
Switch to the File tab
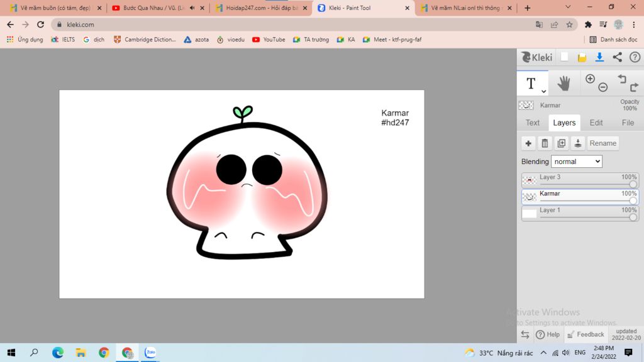[628, 123]
